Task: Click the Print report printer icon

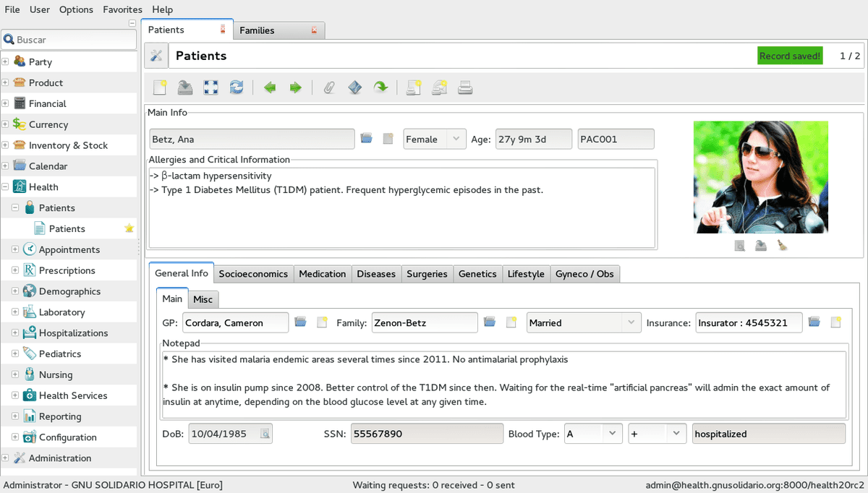Action: tap(465, 87)
